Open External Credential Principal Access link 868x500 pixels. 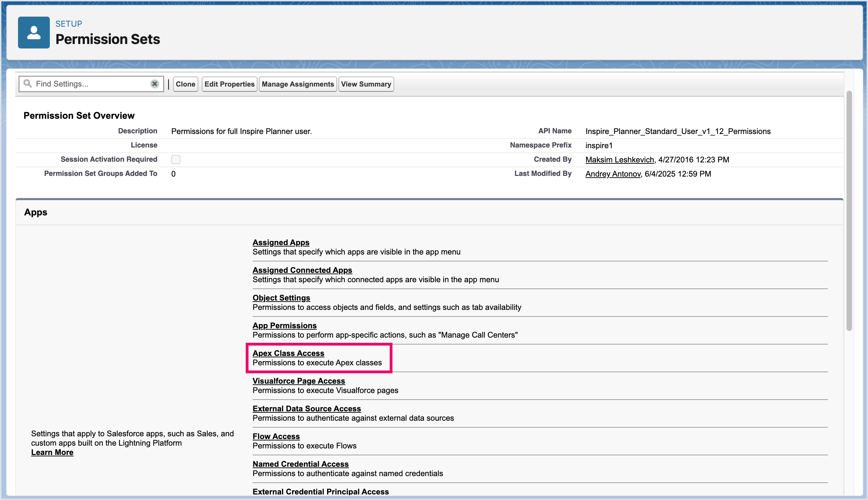[321, 492]
